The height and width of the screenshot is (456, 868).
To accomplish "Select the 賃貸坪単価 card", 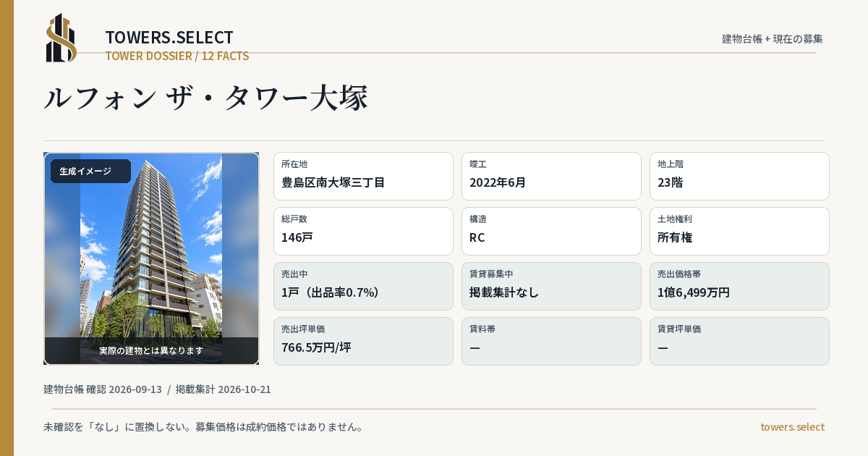I will (x=739, y=341).
